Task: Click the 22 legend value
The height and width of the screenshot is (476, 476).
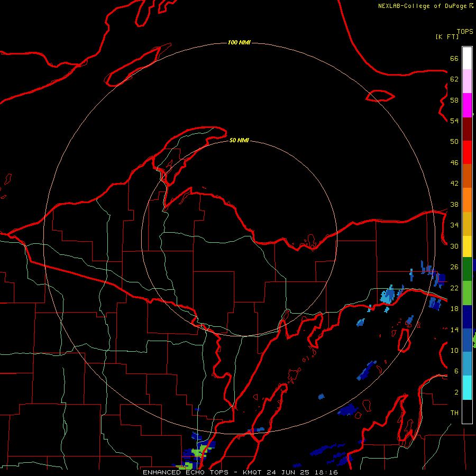Action: point(454,288)
